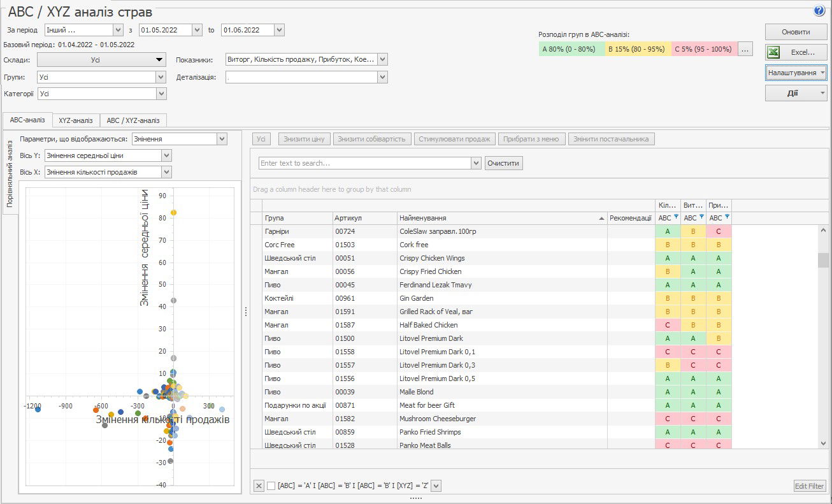Click the ellipsis button beside ABC distribution
Screen dimensions: 832x504
[745, 49]
